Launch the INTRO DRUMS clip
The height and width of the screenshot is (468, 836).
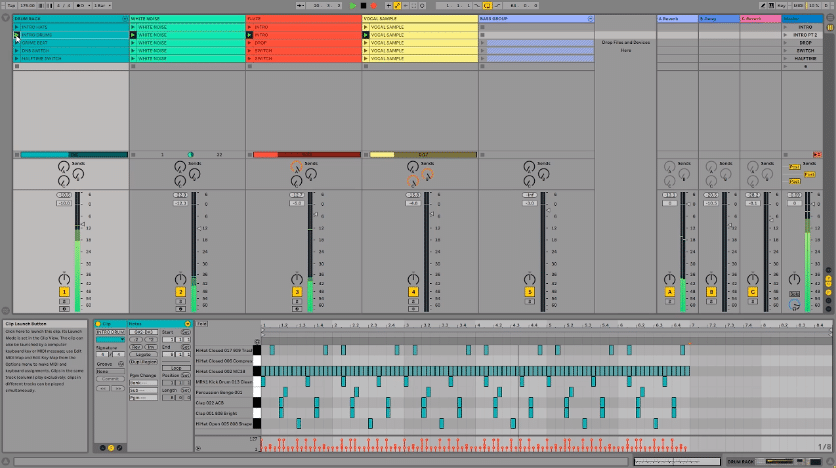17,35
